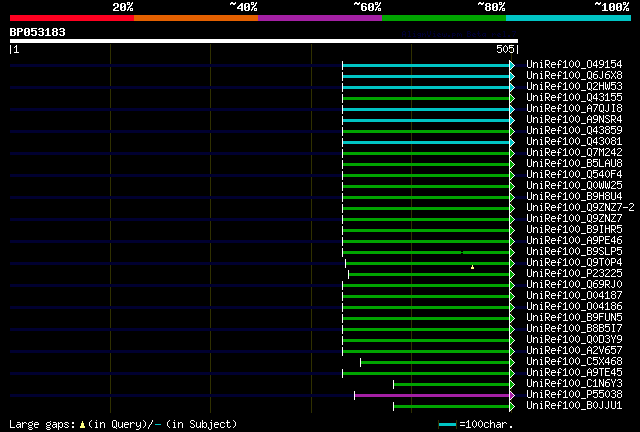Click the green bar for UniRef100_B0JJU1
The width and height of the screenshot is (640, 432).
[451, 407]
